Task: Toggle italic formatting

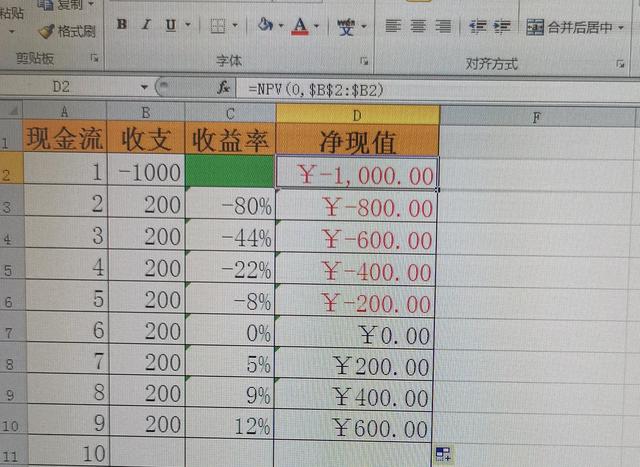Action: pos(146,25)
